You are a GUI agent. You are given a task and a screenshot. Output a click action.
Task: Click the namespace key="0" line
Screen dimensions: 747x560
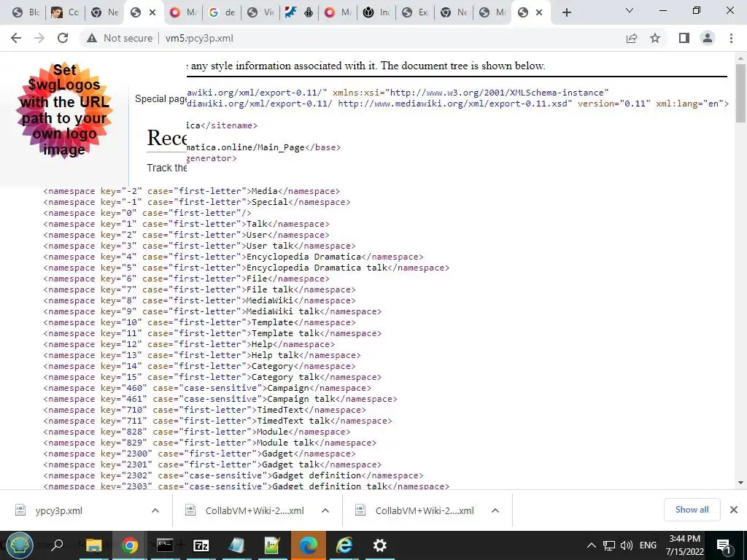(x=147, y=213)
